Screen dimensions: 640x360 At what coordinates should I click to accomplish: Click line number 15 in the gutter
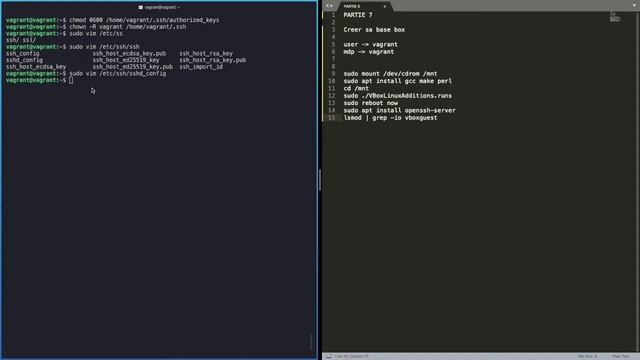[331, 118]
